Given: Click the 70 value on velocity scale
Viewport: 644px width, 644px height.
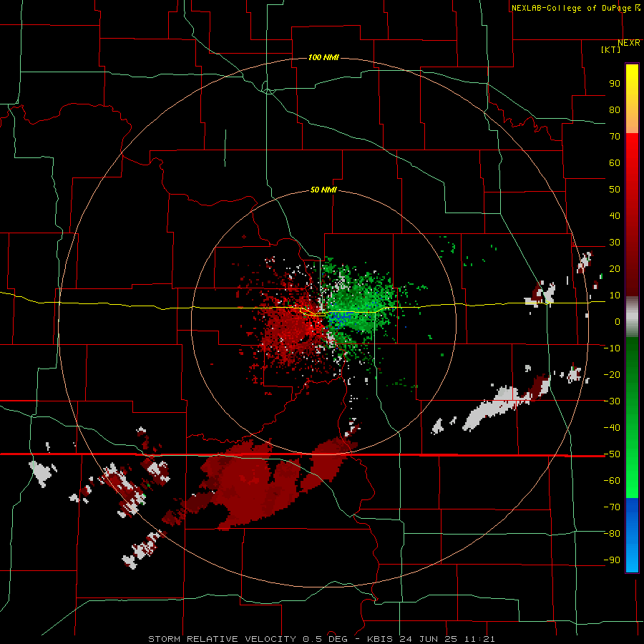Looking at the screenshot, I should point(615,137).
